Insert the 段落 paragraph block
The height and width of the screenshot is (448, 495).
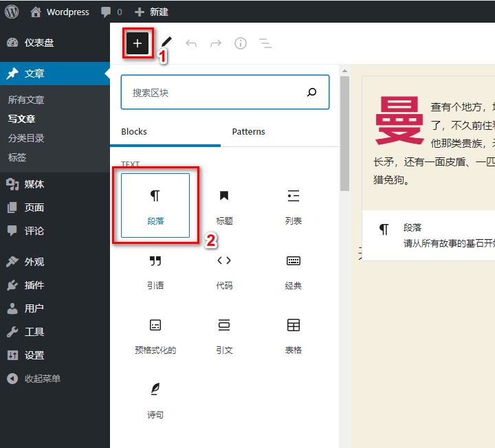click(x=155, y=205)
